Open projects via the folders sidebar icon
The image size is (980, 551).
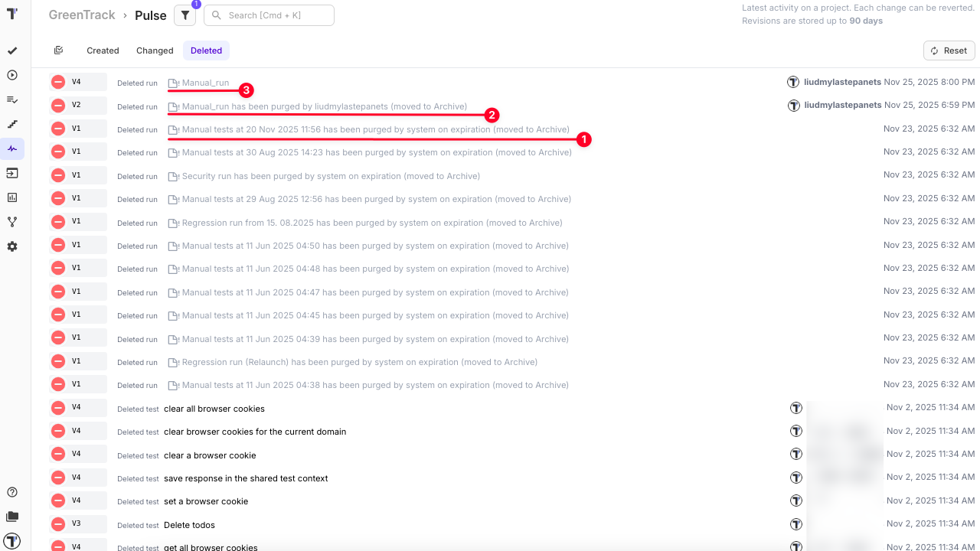point(12,517)
